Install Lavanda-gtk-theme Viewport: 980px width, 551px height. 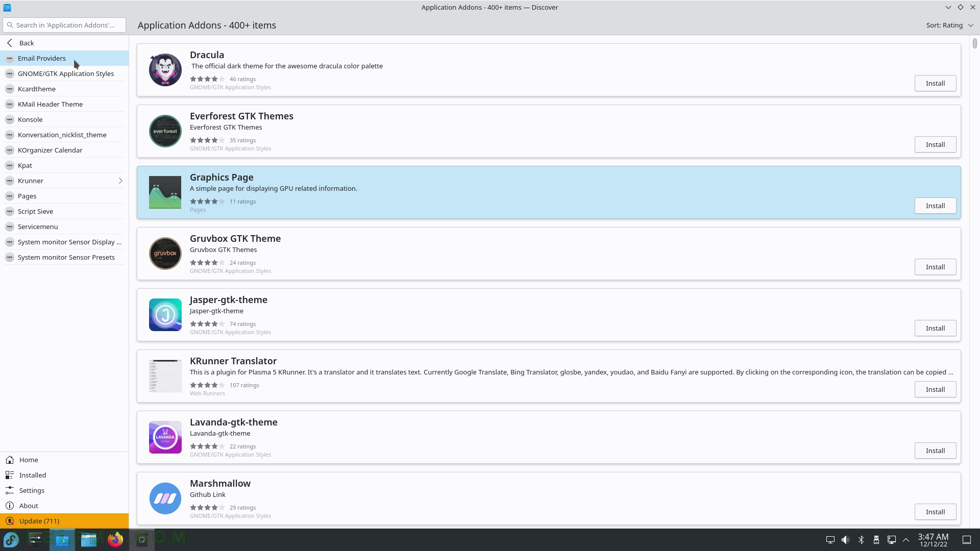[x=935, y=450]
